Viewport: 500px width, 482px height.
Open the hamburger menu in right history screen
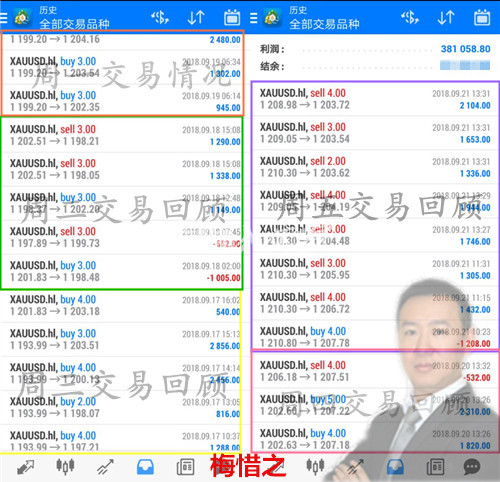pos(254,18)
